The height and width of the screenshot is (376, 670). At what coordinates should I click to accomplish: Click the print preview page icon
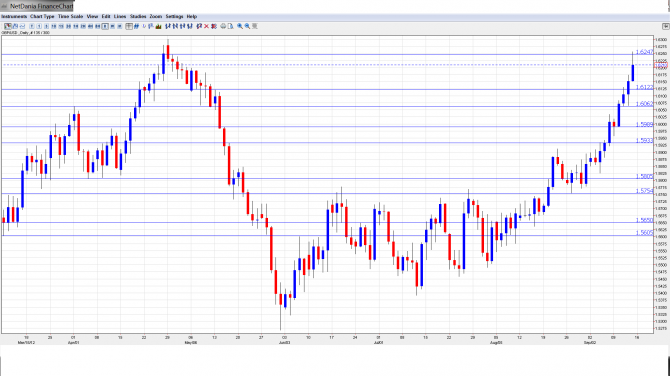tap(230, 26)
